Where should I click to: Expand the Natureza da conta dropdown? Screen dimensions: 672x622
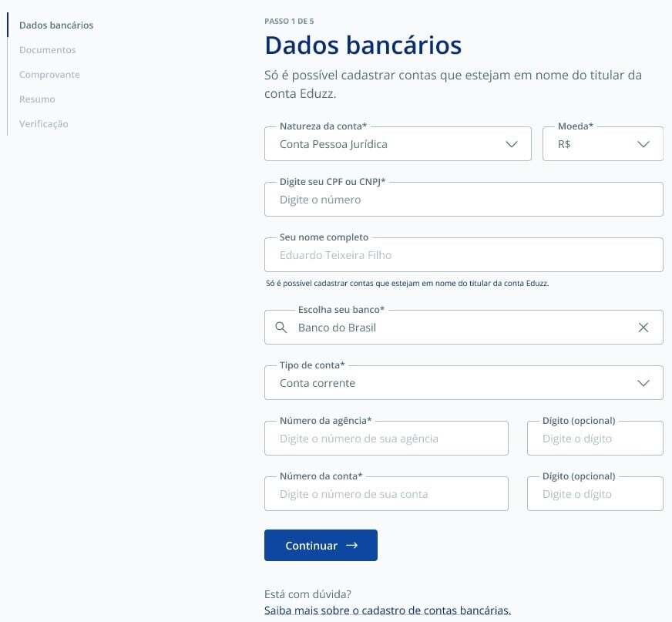tap(511, 144)
